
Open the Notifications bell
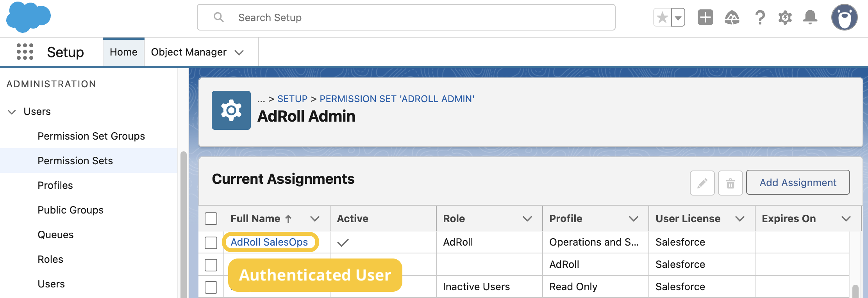tap(810, 18)
